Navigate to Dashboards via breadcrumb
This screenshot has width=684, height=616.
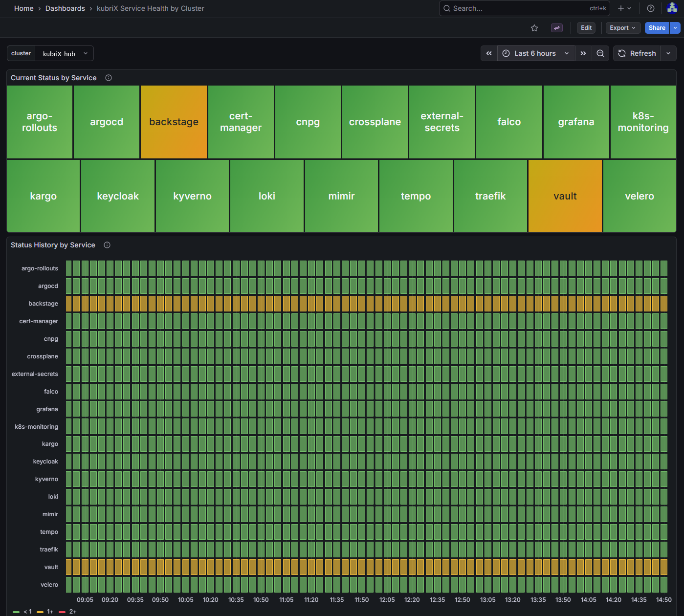point(65,8)
